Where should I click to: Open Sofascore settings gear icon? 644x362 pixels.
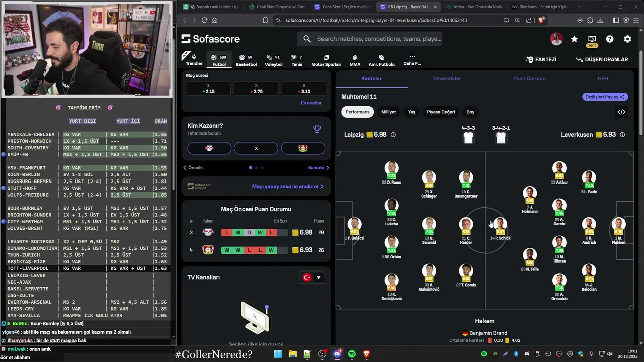pyautogui.click(x=627, y=39)
